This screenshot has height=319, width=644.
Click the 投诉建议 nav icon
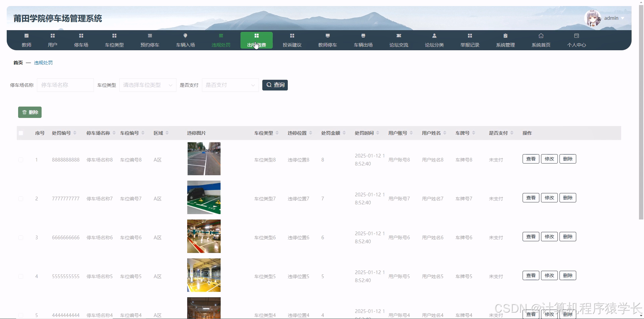[x=292, y=36]
